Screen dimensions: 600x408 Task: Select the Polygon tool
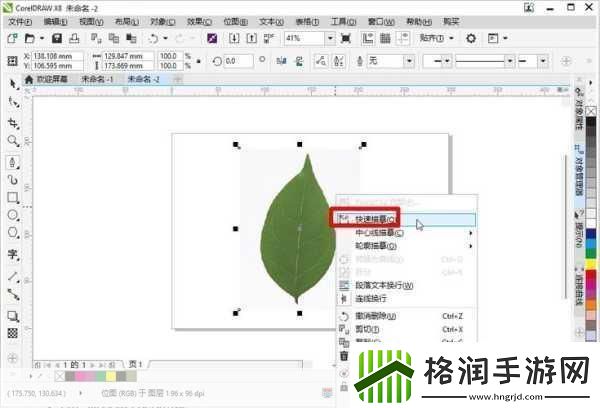click(x=13, y=233)
